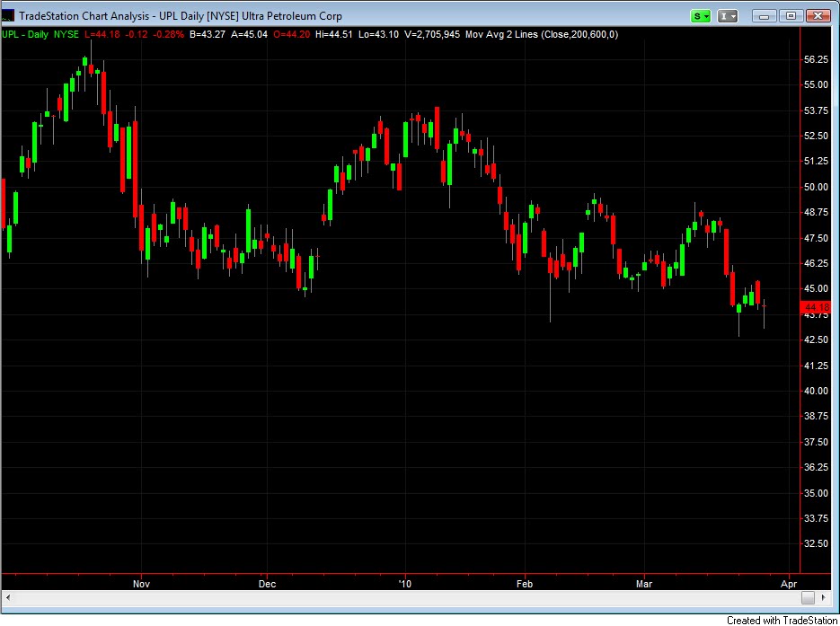Viewport: 840px width, 626px height.
Task: Click the 'V=2,705,945' volume text
Action: click(x=432, y=35)
